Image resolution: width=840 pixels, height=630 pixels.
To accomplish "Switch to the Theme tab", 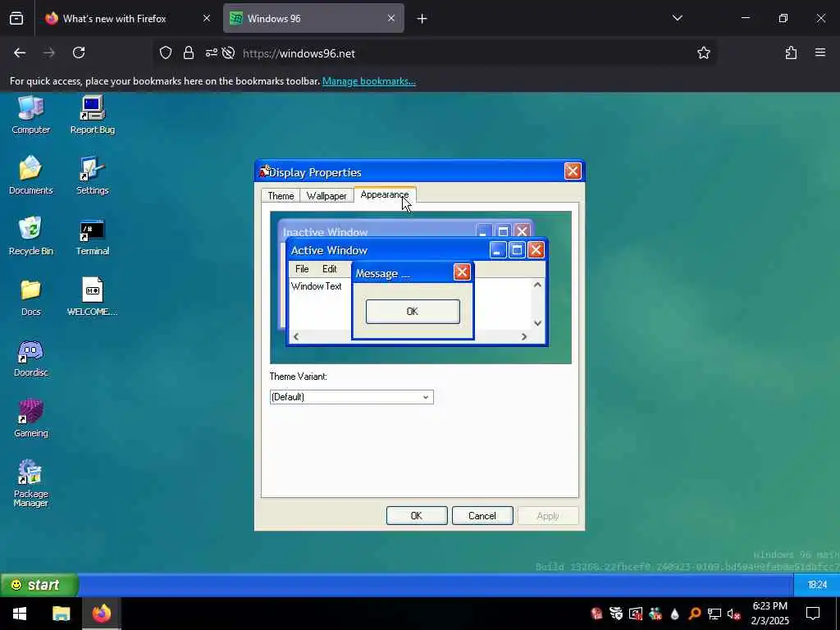I will 281,195.
